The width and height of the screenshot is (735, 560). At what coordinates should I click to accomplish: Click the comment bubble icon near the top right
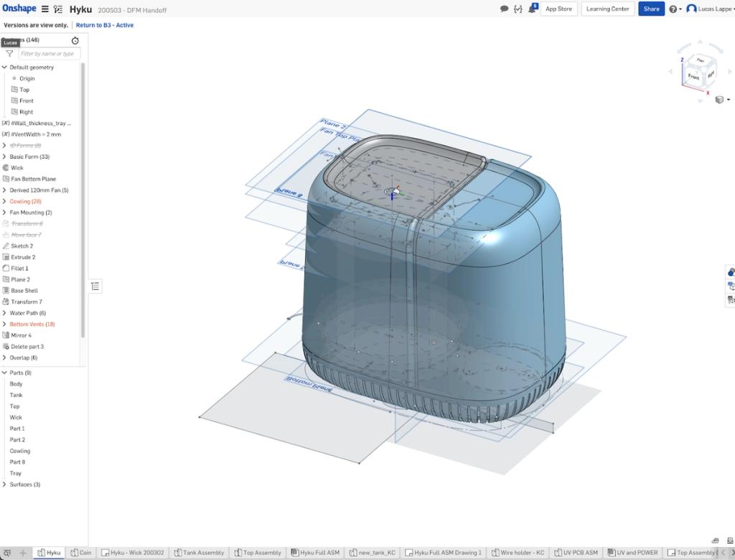503,9
